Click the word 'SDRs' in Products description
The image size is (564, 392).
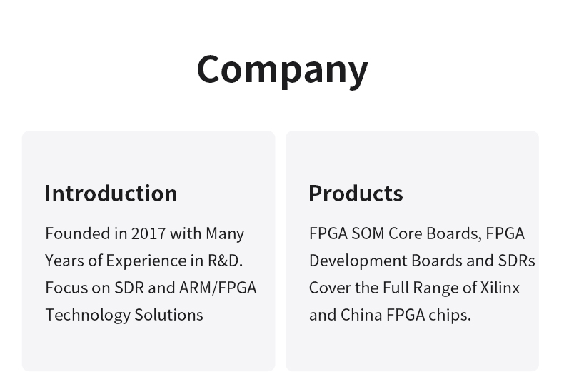tap(517, 261)
